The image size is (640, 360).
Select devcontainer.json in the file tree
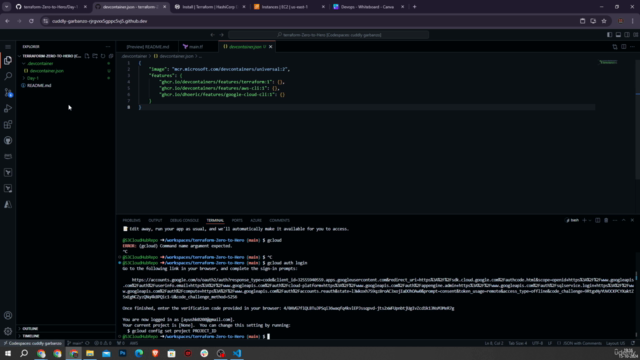[46, 71]
